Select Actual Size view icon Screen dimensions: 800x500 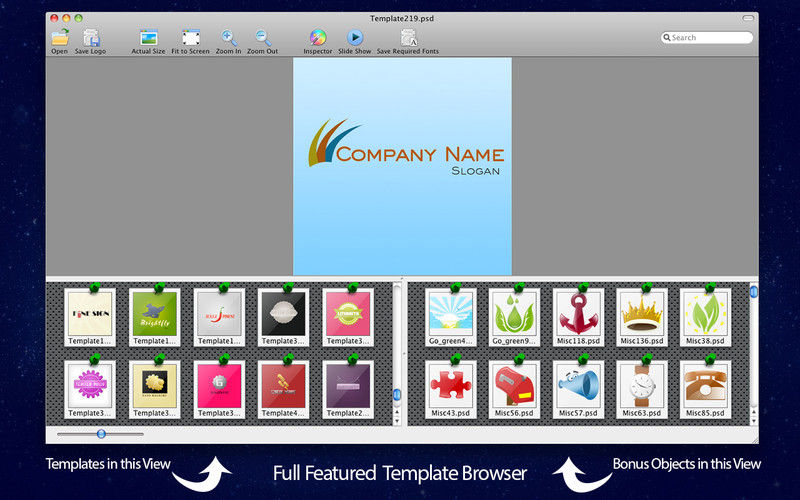pos(148,38)
